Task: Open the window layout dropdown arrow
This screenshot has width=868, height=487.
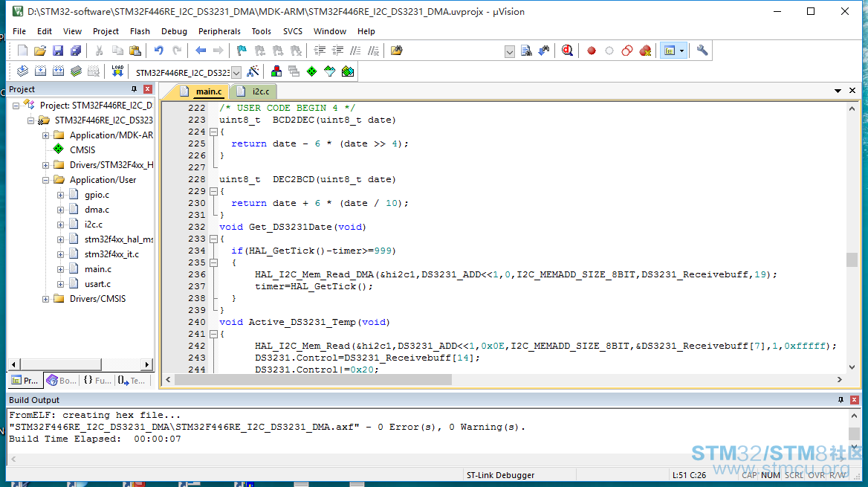Action: click(682, 51)
